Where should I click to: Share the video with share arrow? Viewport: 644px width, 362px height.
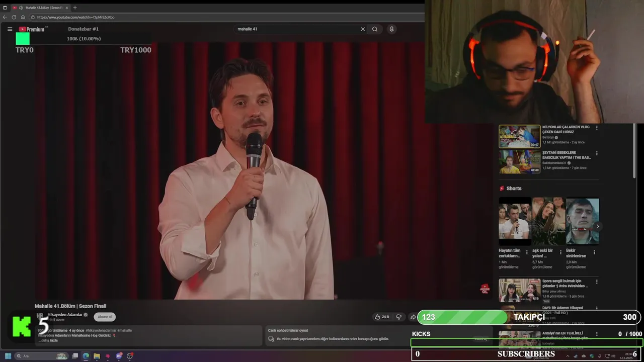point(413,317)
